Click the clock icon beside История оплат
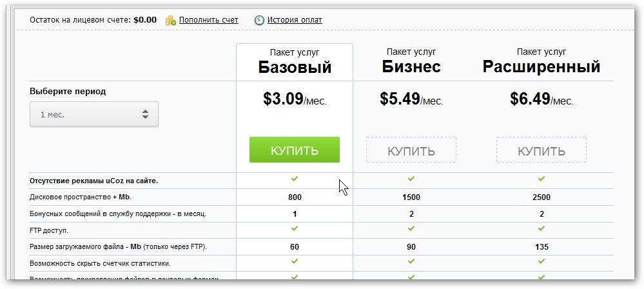 point(259,20)
